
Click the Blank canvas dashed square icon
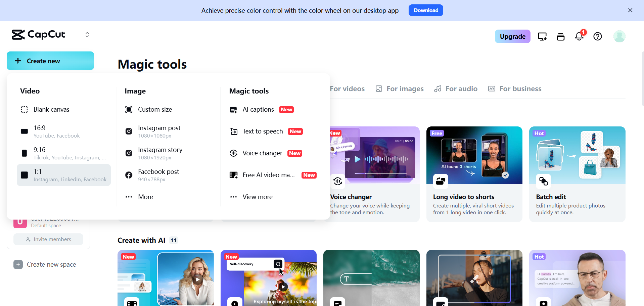click(x=24, y=110)
